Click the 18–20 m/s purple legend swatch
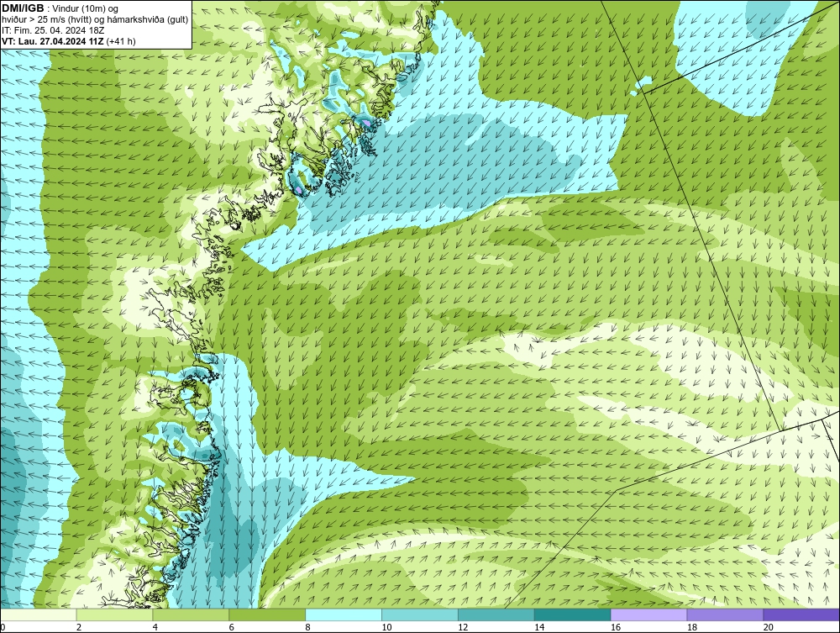 pyautogui.click(x=726, y=615)
